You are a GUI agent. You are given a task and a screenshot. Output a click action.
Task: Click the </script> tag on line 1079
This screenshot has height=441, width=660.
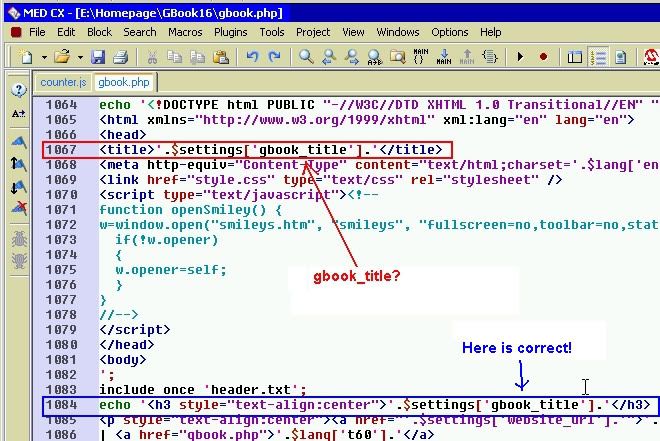coord(135,329)
